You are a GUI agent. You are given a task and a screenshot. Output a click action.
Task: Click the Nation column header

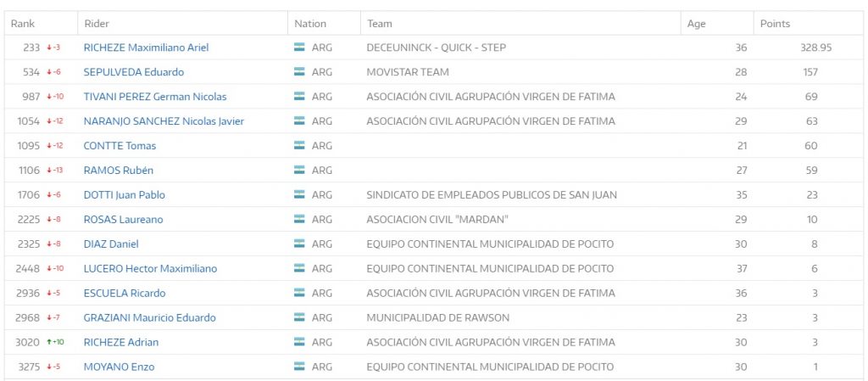pyautogui.click(x=310, y=24)
